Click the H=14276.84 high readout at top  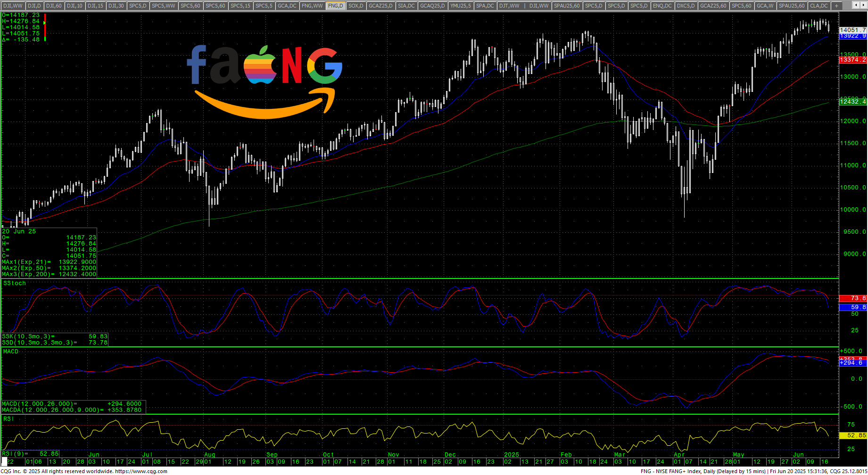[x=21, y=21]
